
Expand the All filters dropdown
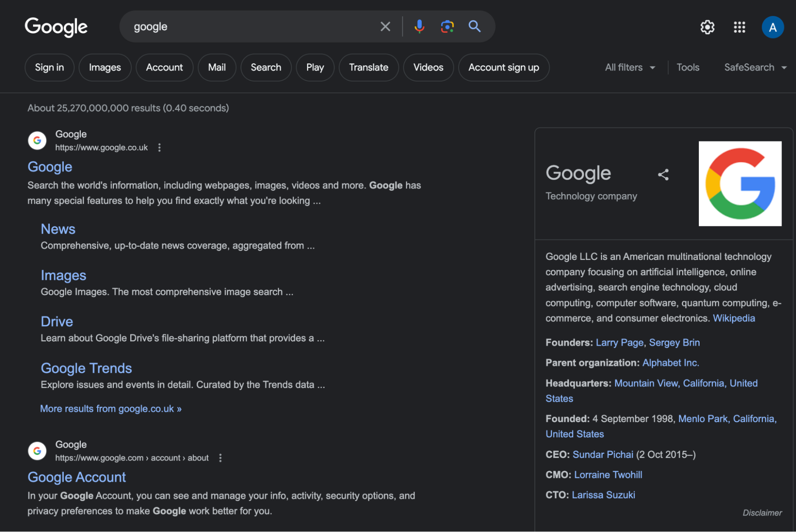pyautogui.click(x=630, y=68)
